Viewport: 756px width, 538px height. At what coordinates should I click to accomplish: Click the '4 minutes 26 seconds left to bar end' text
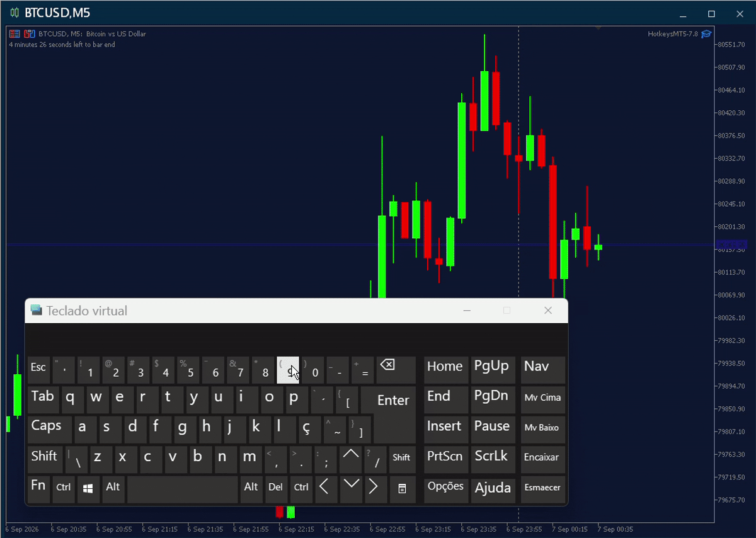[62, 45]
